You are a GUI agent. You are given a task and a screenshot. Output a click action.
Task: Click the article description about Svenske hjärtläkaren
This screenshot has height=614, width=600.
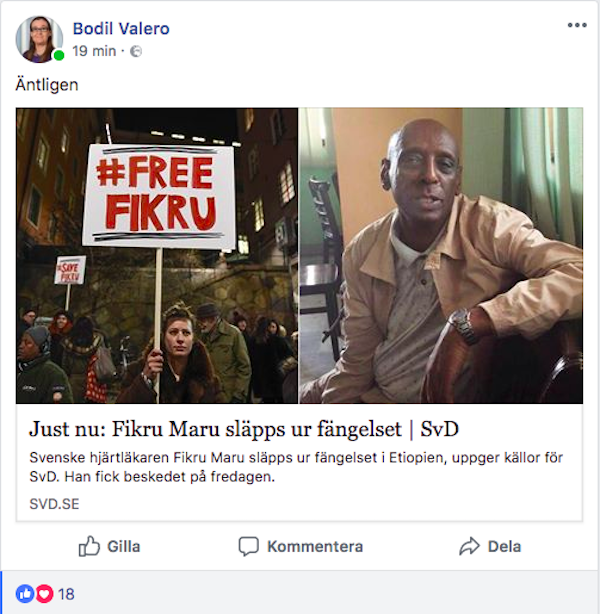pyautogui.click(x=296, y=467)
